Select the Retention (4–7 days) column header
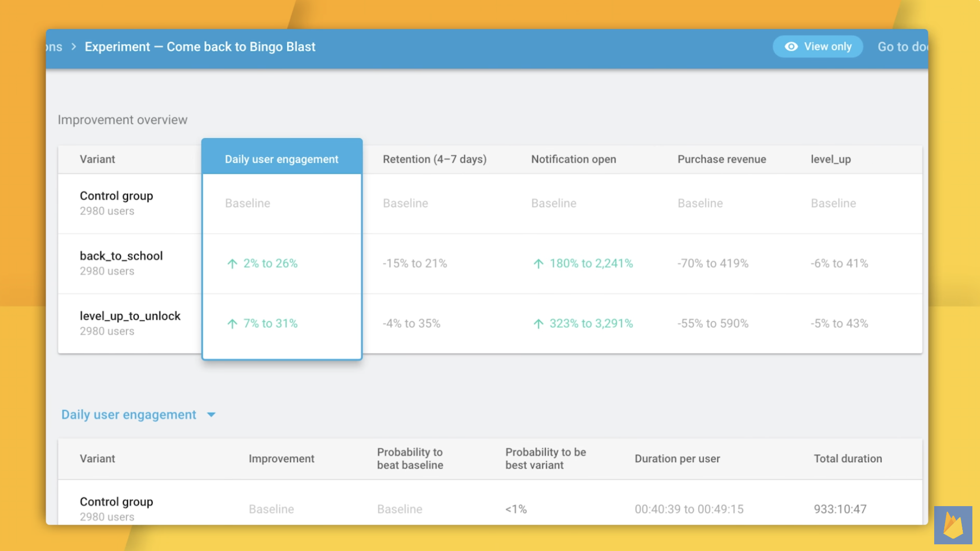The height and width of the screenshot is (551, 980). [x=435, y=159]
